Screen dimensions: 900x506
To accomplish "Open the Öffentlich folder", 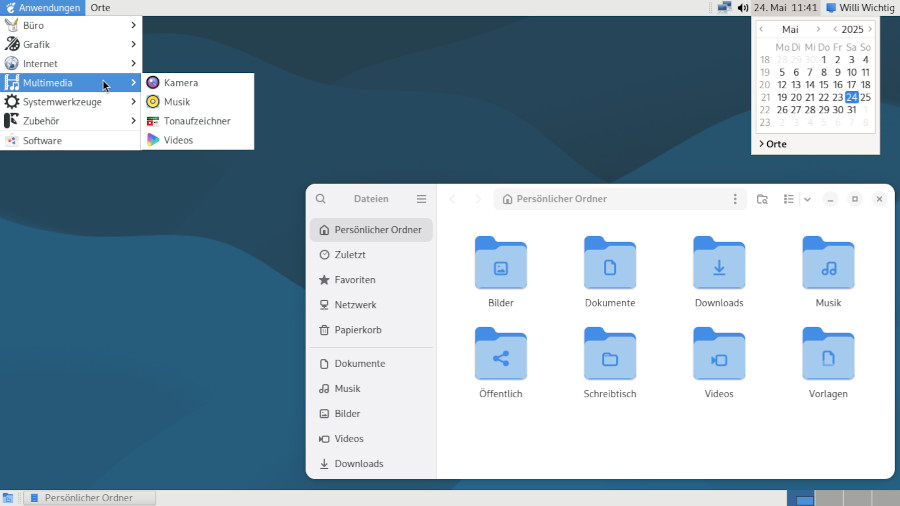I will pos(501,363).
